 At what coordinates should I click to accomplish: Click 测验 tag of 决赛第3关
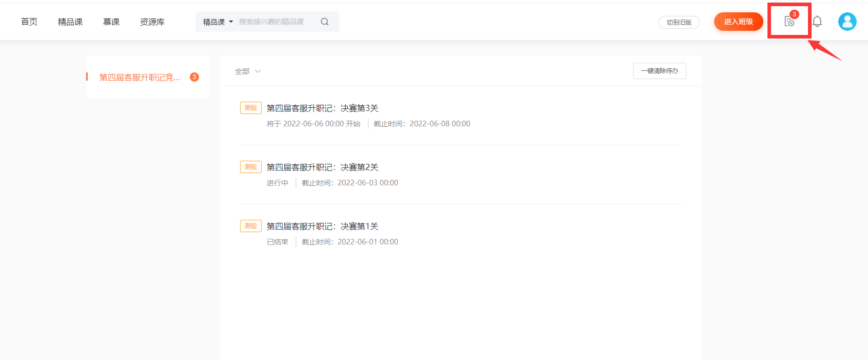251,108
